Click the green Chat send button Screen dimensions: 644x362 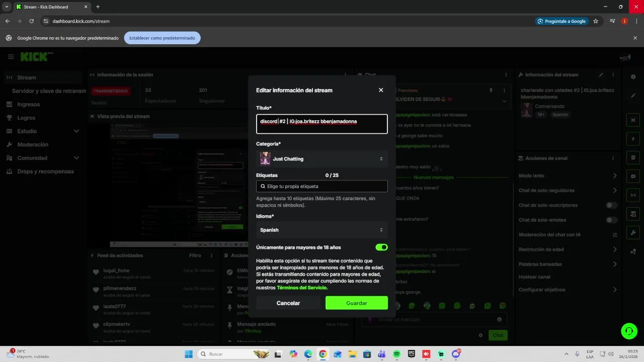click(x=498, y=335)
